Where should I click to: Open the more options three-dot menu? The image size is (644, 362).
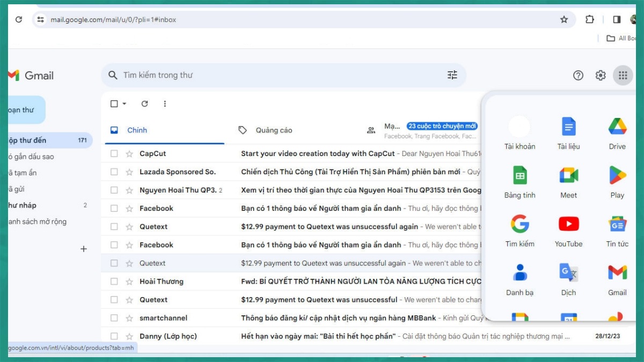coord(165,104)
